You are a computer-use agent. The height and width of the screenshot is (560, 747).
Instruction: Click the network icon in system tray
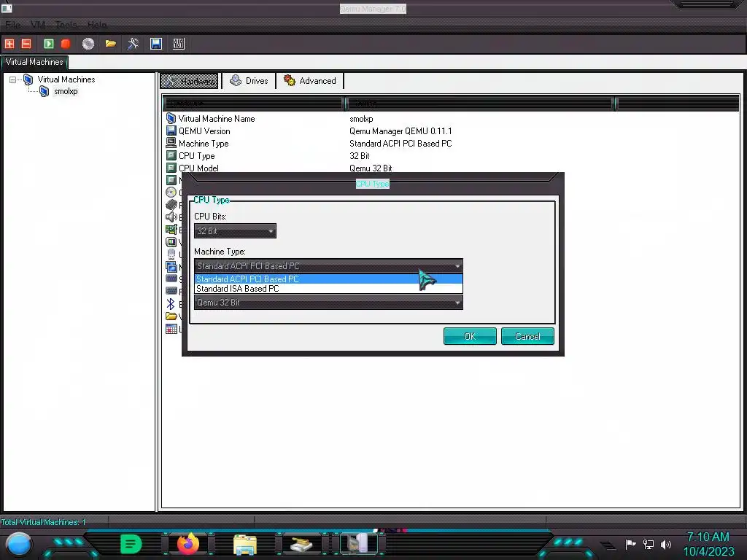(x=649, y=544)
